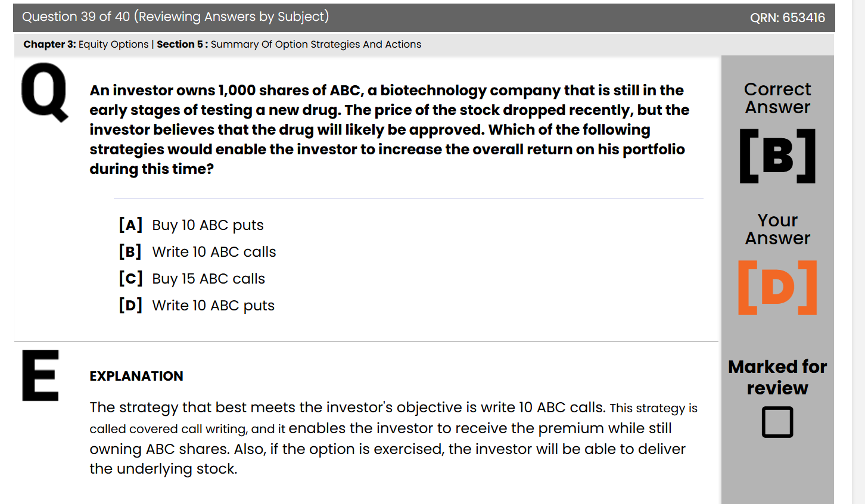Click the QRN: 653416 reference number
Image resolution: width=865 pixels, height=504 pixels.
coord(787,18)
